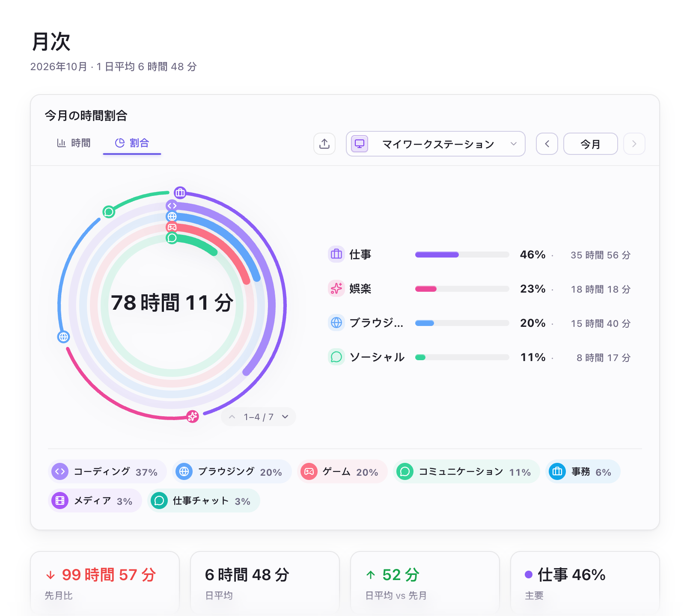Screen dimensions: 690x616
Task: Click the 仕事 purple progress bar
Action: coord(462,255)
